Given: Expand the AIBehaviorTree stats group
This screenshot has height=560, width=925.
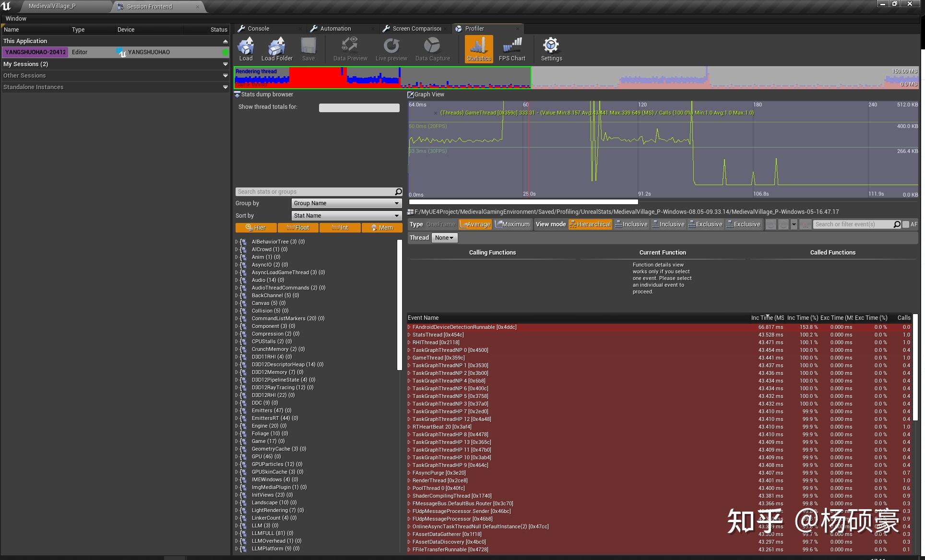Looking at the screenshot, I should click(237, 242).
